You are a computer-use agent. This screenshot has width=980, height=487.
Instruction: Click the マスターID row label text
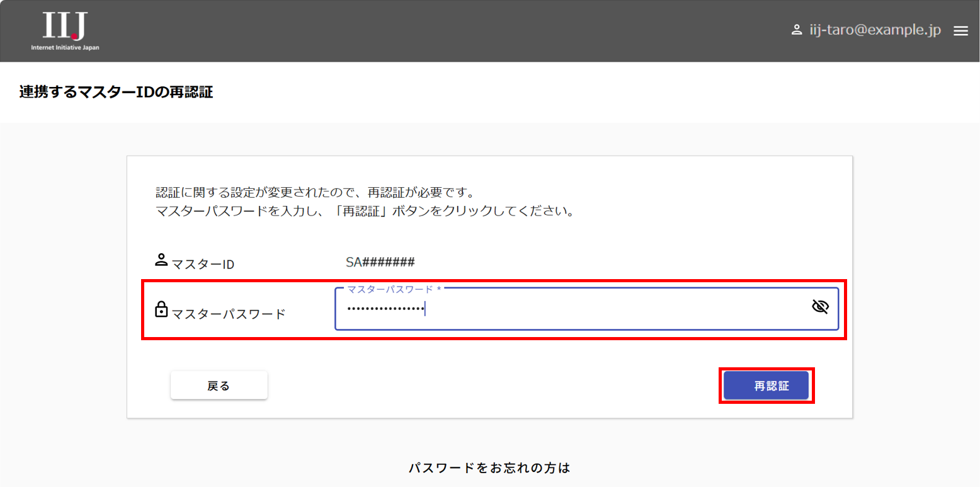[x=203, y=264]
